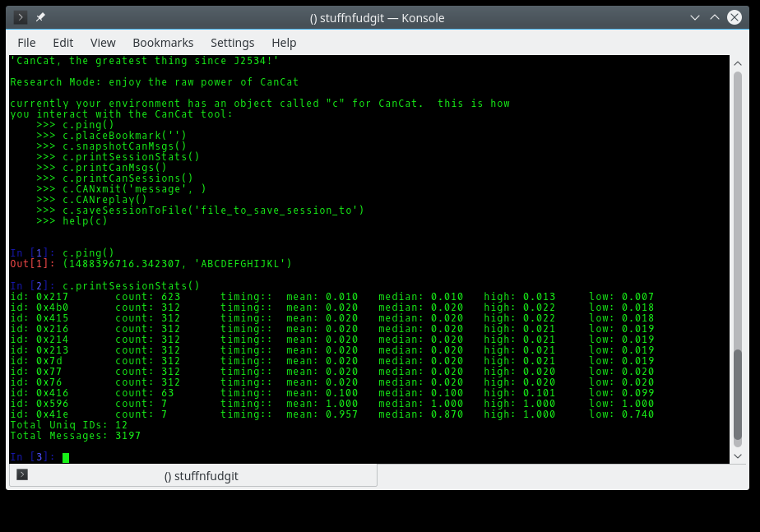The width and height of the screenshot is (760, 532).
Task: Click the Research Mode banner line
Action: (x=154, y=82)
